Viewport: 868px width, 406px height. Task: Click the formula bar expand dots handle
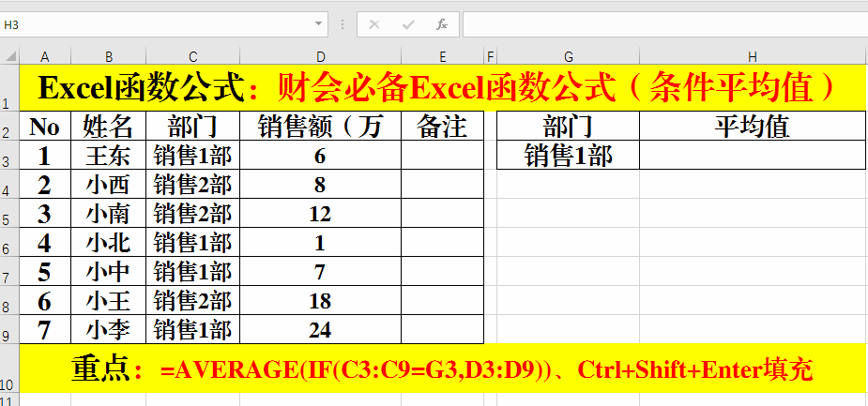pos(343,24)
